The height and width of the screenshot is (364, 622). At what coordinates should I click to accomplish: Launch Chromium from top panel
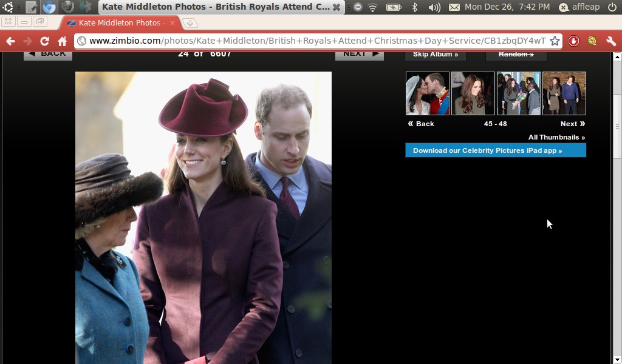(x=49, y=7)
